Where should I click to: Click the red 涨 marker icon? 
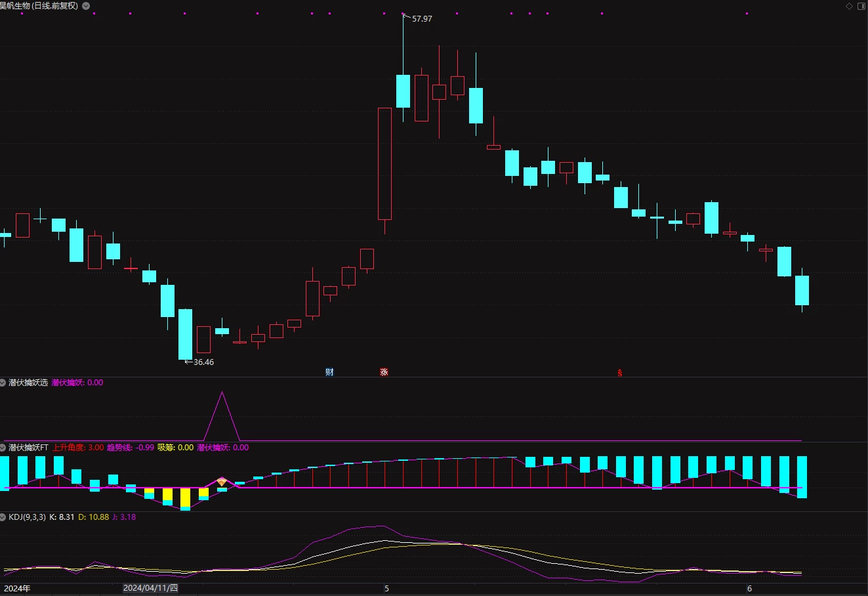coord(384,372)
